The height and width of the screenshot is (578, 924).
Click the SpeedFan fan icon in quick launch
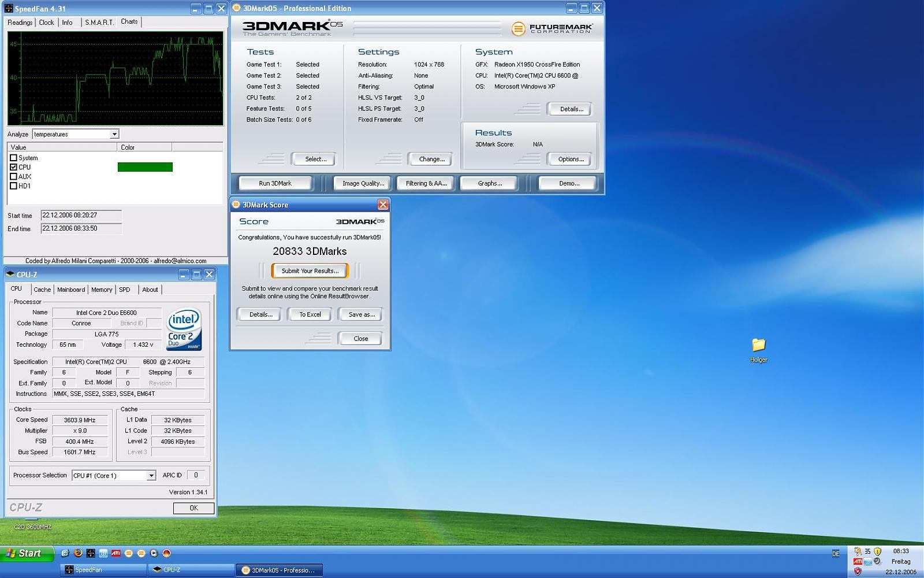(x=91, y=553)
